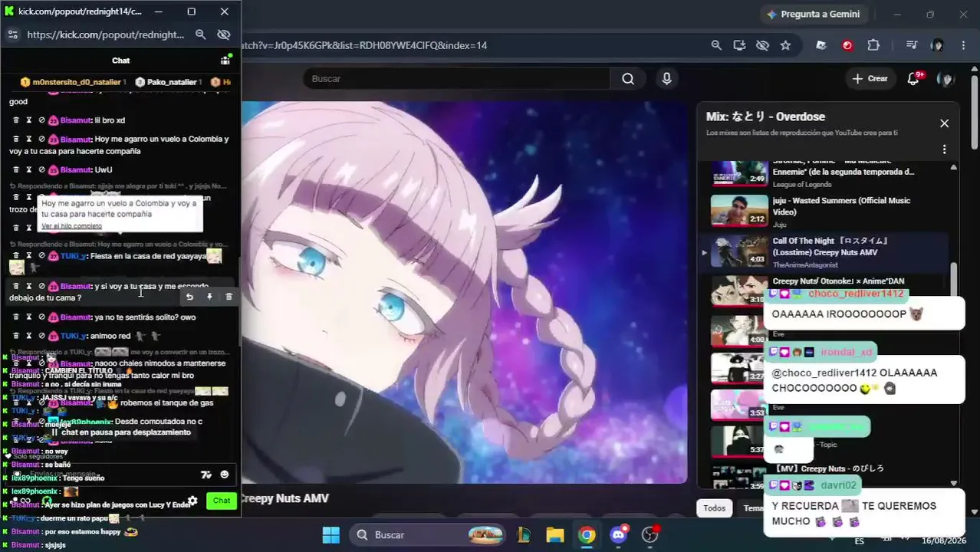The width and height of the screenshot is (980, 552).
Task: Reply to hovered "debajo de tu cama" message
Action: tap(189, 297)
